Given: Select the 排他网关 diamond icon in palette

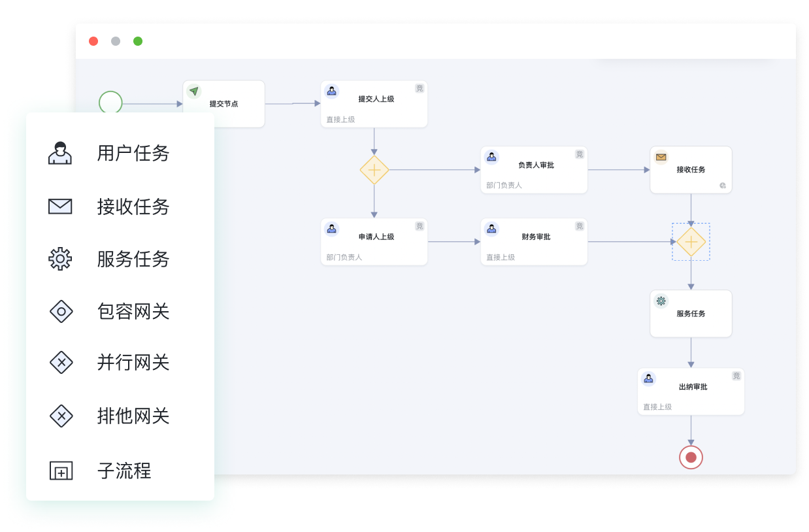Looking at the screenshot, I should point(61,415).
